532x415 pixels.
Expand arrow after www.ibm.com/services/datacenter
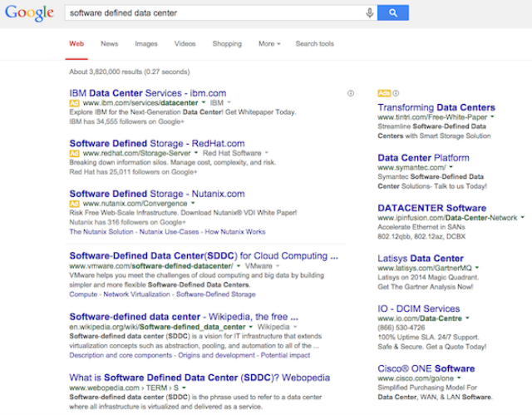click(x=204, y=102)
